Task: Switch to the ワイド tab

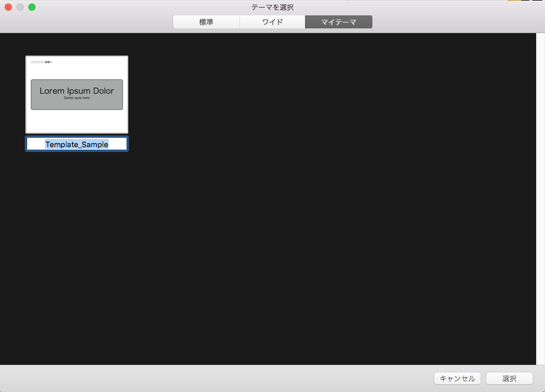Action: click(x=272, y=22)
